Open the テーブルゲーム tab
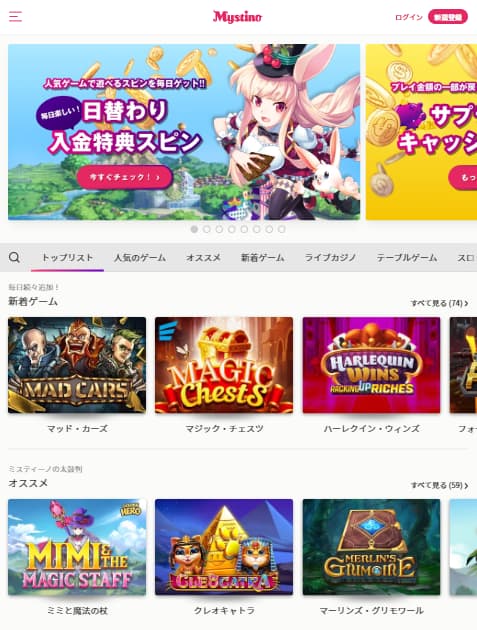The width and height of the screenshot is (477, 630). click(407, 258)
